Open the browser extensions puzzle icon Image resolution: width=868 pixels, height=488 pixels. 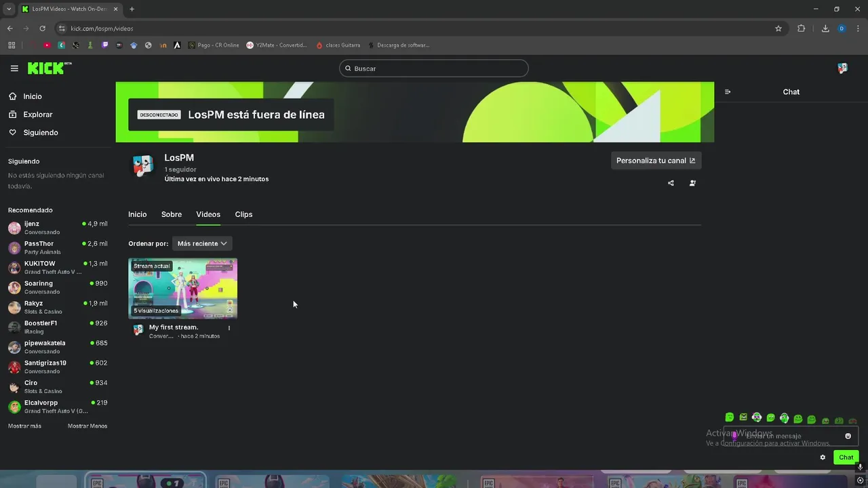click(x=801, y=28)
